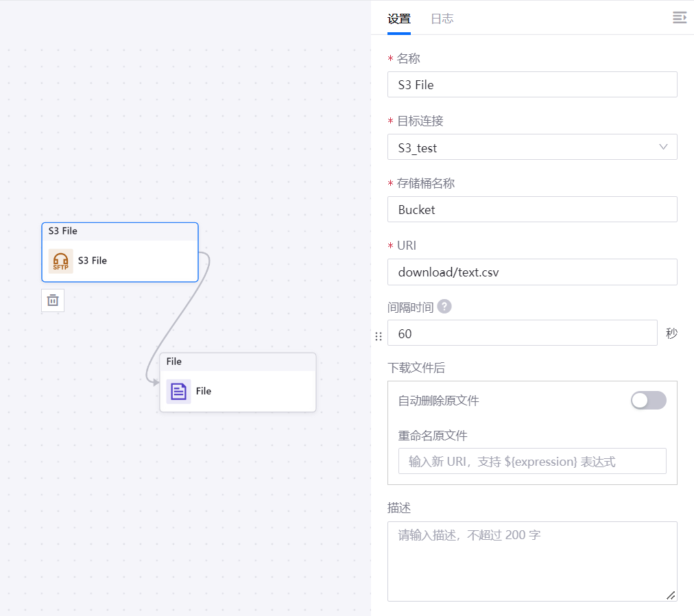Select the 设置 tab
The image size is (694, 616).
pyautogui.click(x=399, y=19)
